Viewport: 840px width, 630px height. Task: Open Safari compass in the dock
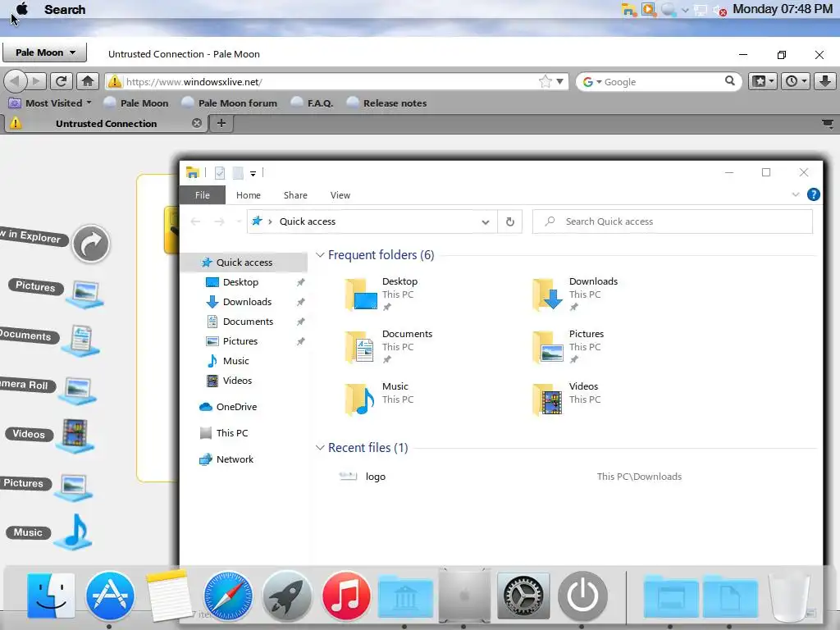point(228,596)
